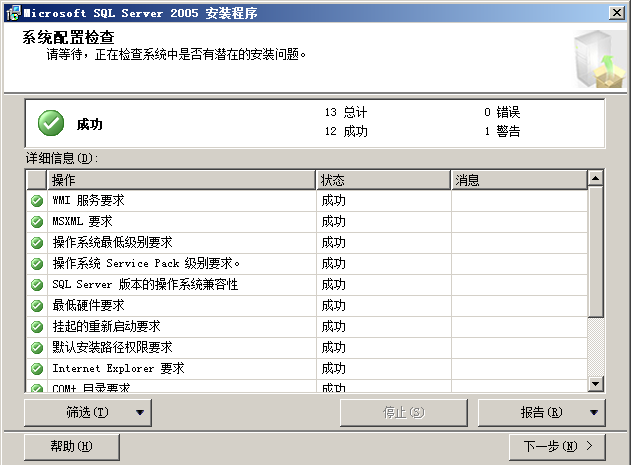This screenshot has height=465, width=631.
Task: Select the status icon for 操作系统最低级别要求
Action: pos(37,242)
